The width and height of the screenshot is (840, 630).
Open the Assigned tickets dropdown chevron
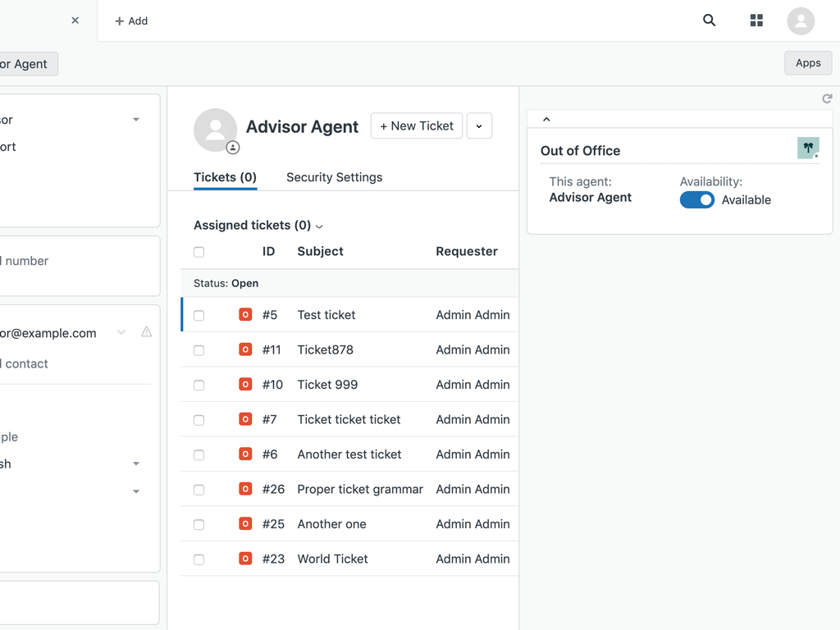[x=319, y=226]
